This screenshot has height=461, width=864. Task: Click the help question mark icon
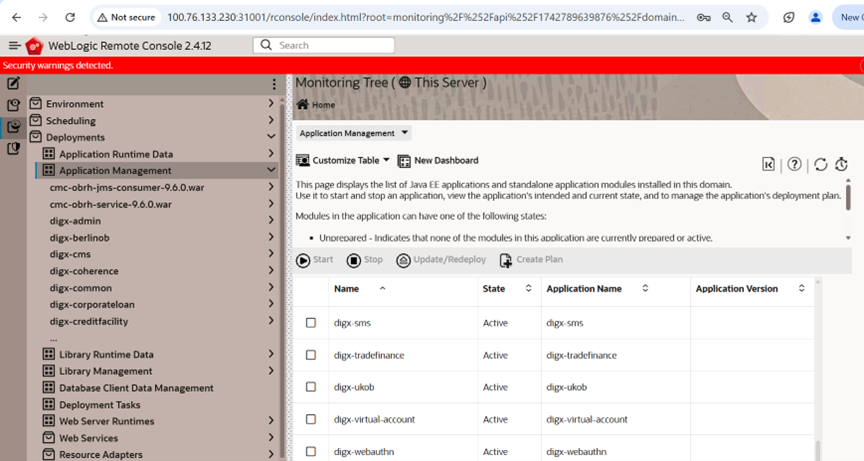click(x=794, y=165)
